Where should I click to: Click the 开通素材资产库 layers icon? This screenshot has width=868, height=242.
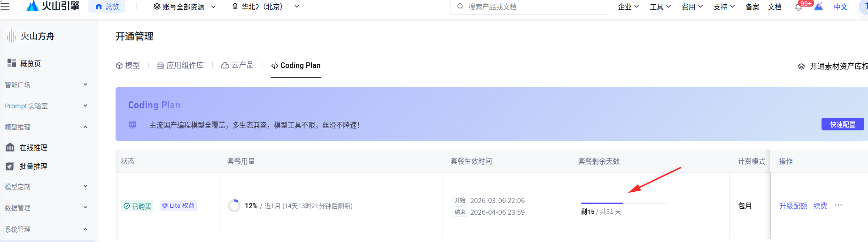click(801, 67)
